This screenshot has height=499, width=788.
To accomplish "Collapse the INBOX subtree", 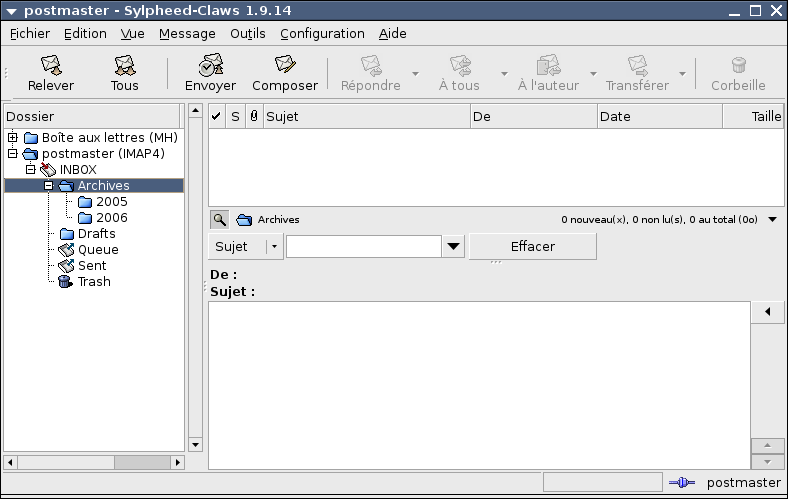I will (x=31, y=169).
